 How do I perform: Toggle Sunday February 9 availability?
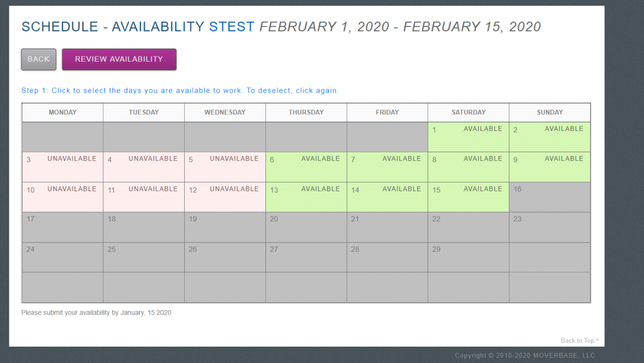(550, 167)
